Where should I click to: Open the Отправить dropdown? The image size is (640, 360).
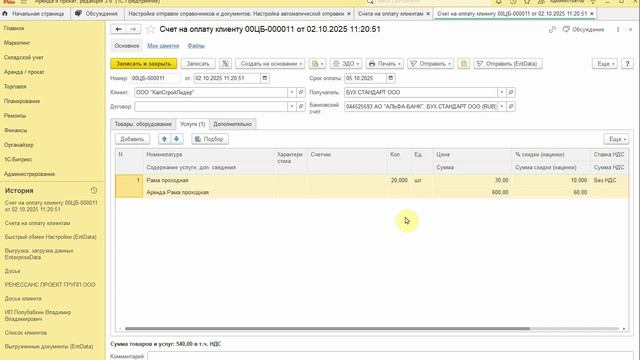[x=430, y=64]
